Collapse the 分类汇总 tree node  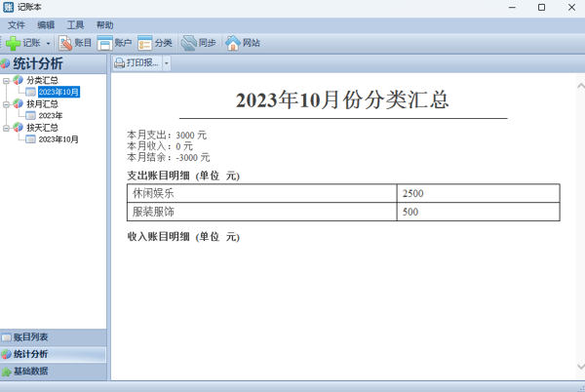[6, 80]
